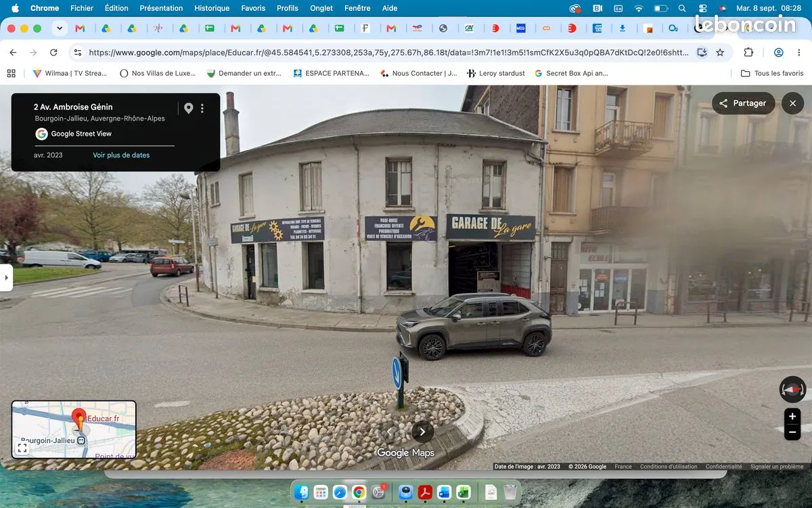This screenshot has width=812, height=508.
Task: View site information icon beside the URL
Action: [77, 52]
